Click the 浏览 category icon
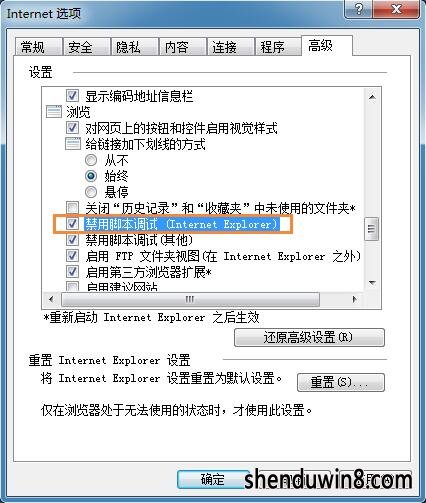The width and height of the screenshot is (426, 503). [x=54, y=112]
